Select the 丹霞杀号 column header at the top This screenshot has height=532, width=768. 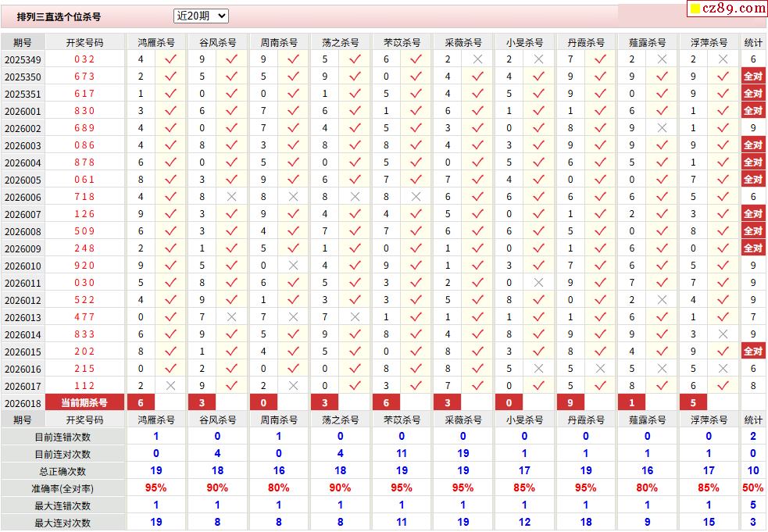586,42
